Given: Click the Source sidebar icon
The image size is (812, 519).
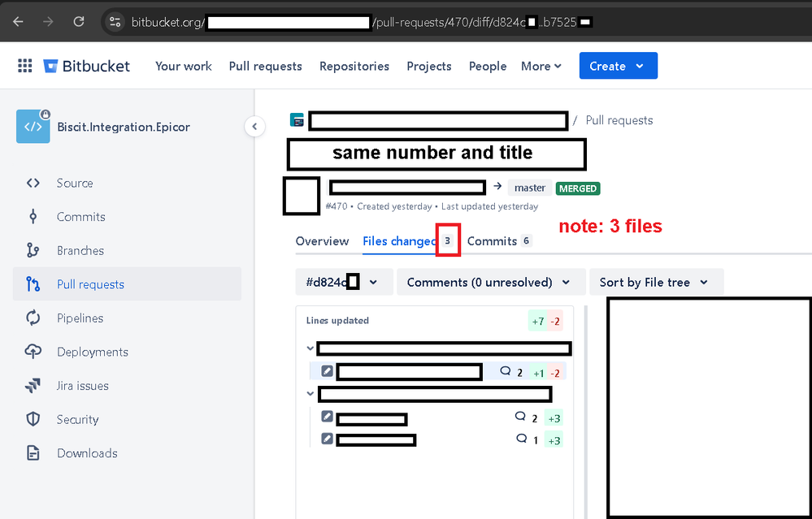Looking at the screenshot, I should [x=33, y=183].
